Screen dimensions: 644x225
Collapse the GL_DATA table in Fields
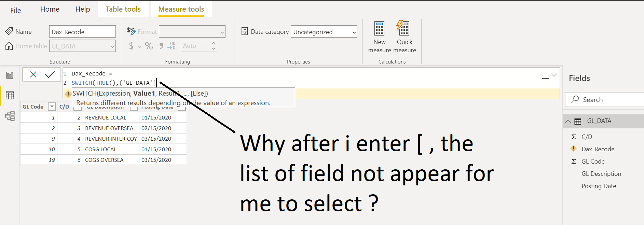[x=568, y=121]
